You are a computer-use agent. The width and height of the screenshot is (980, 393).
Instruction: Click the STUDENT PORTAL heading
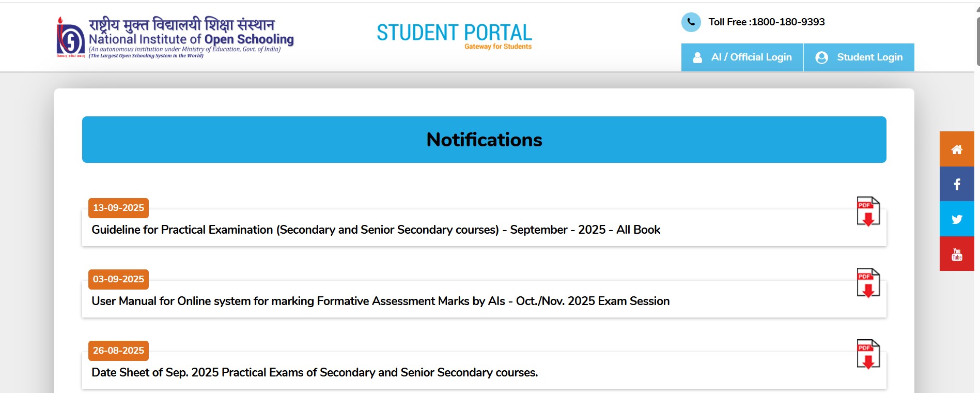pyautogui.click(x=454, y=32)
